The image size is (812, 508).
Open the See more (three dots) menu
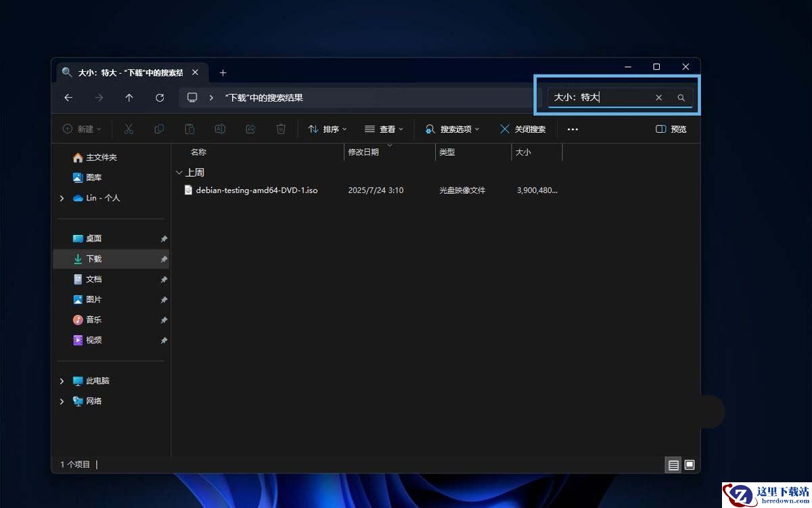pos(572,129)
